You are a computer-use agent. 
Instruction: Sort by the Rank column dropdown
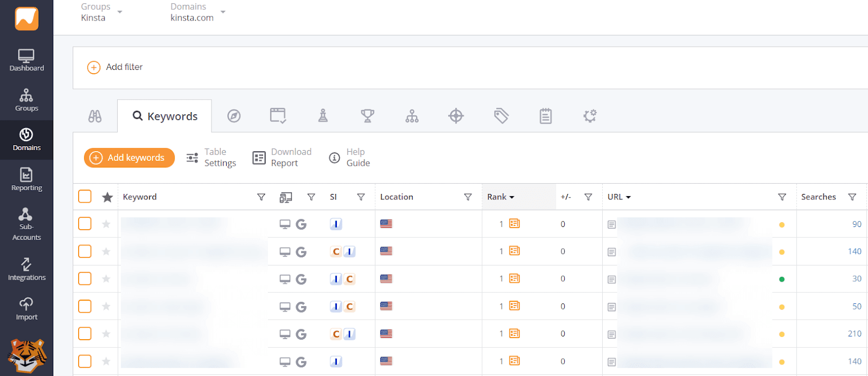pos(500,197)
